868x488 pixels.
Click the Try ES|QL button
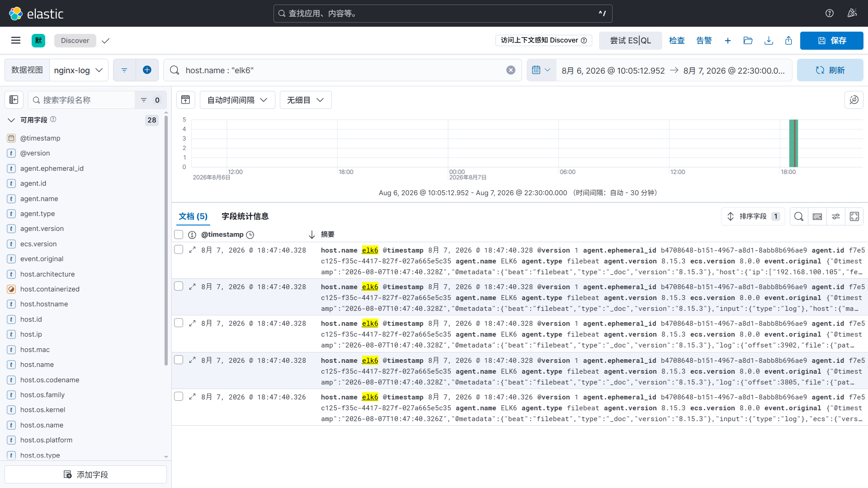coord(631,41)
